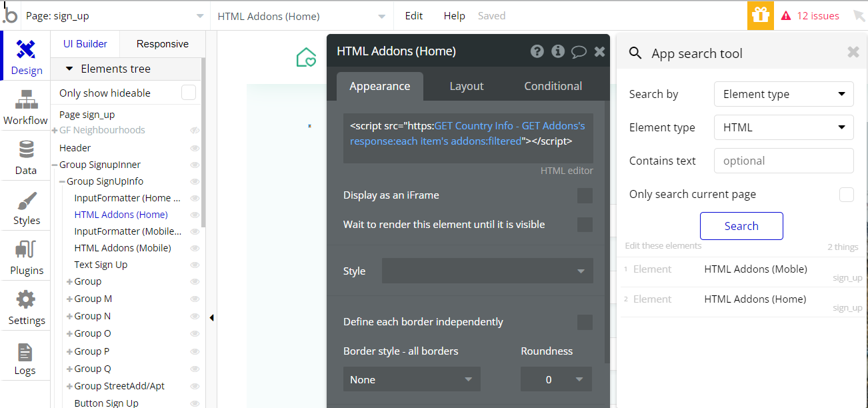868x408 pixels.
Task: Click the info icon in HTML Addons panel
Action: [x=558, y=51]
